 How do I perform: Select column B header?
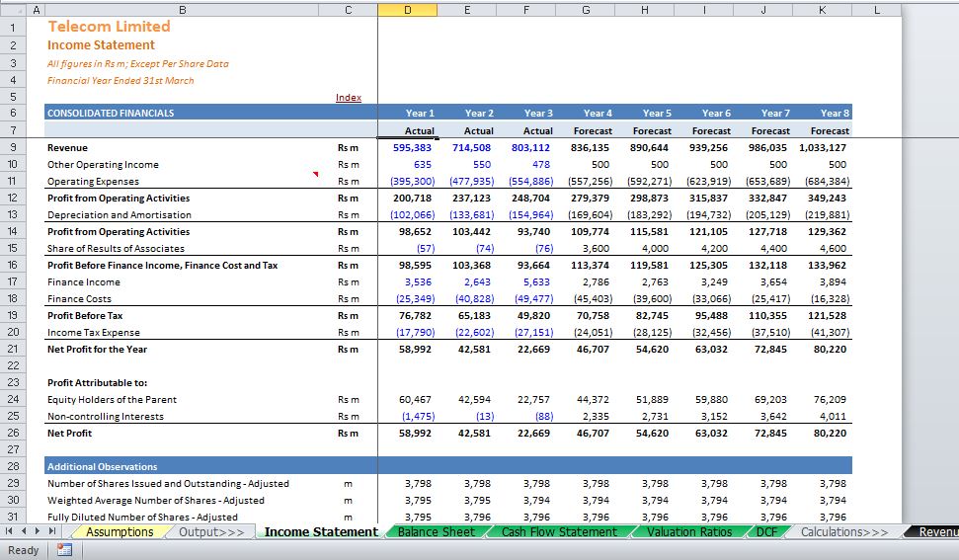[183, 10]
